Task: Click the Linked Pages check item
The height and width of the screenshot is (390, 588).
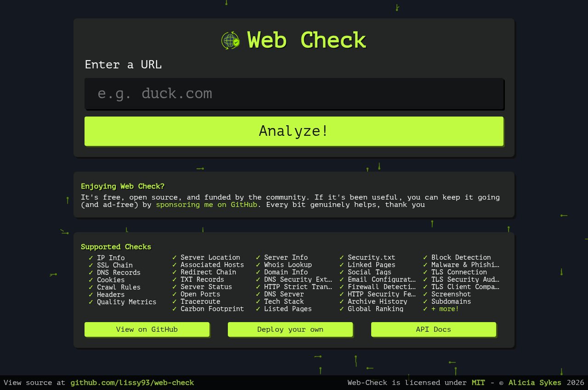Action: click(x=372, y=265)
